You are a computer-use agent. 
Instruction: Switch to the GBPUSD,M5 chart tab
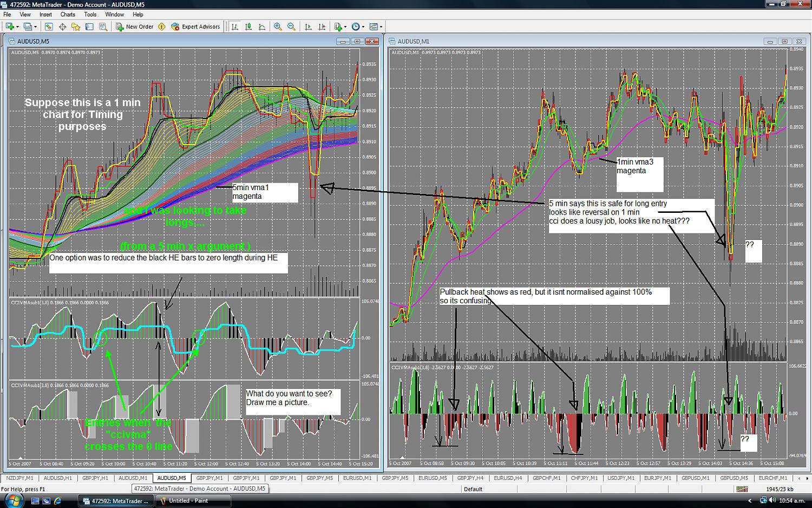tap(734, 478)
